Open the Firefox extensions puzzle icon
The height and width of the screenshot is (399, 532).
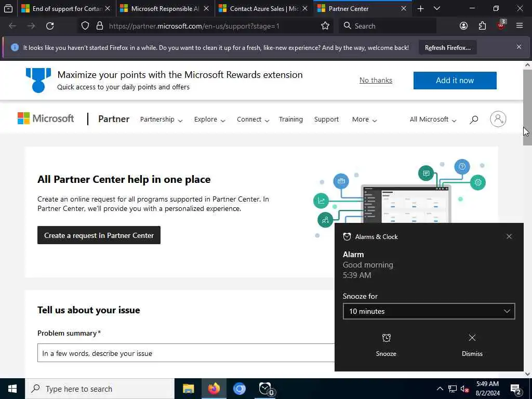click(482, 26)
